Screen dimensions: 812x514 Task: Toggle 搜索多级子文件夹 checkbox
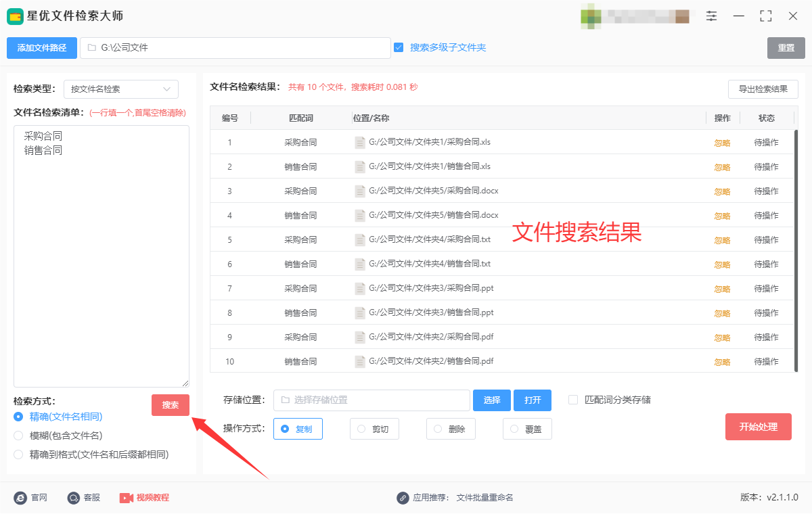(x=399, y=47)
